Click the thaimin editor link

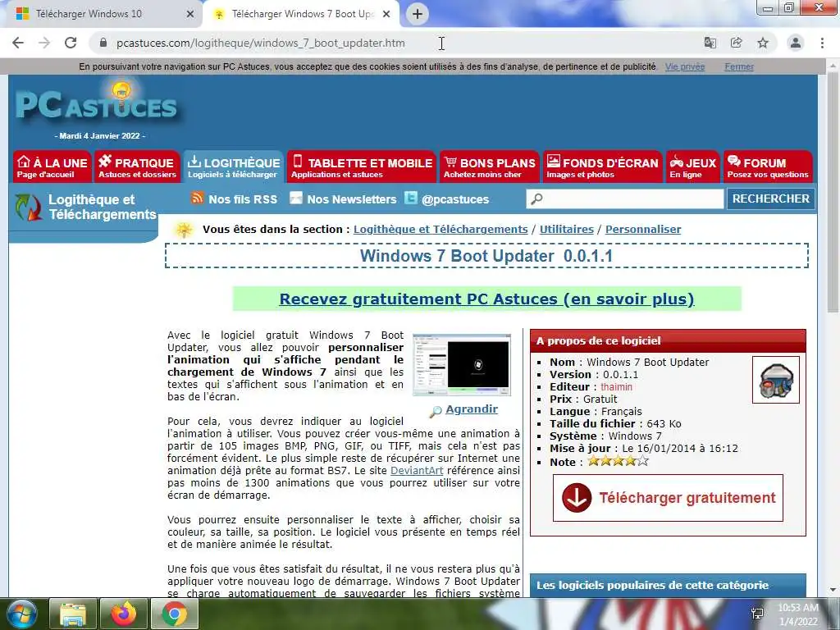point(616,387)
